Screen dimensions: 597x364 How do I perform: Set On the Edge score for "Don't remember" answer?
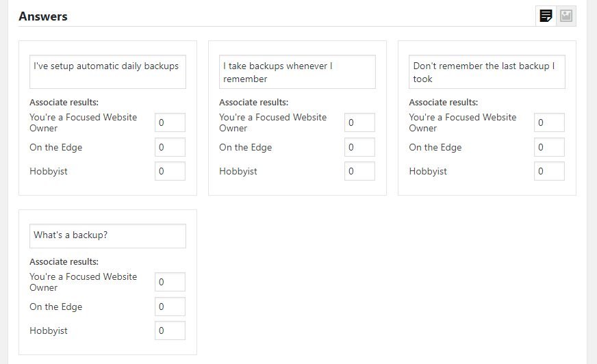pos(549,147)
